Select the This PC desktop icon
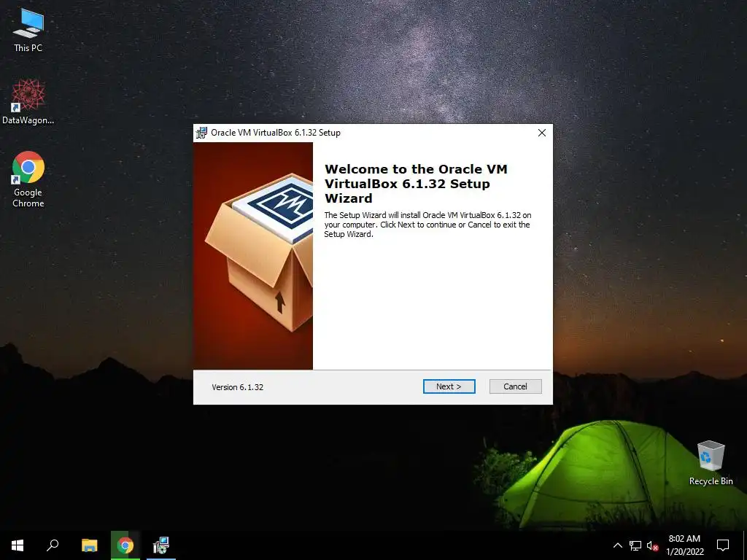Viewport: 747px width, 560px height. coord(28,31)
